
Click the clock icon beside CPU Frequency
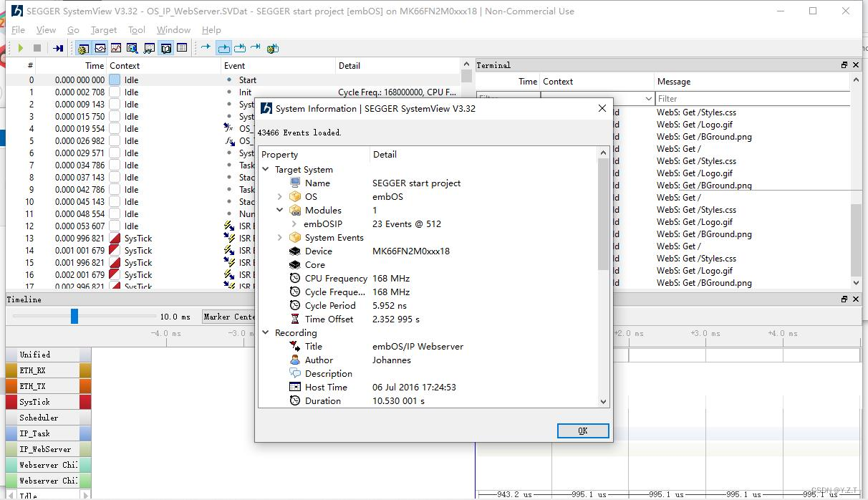coord(295,279)
